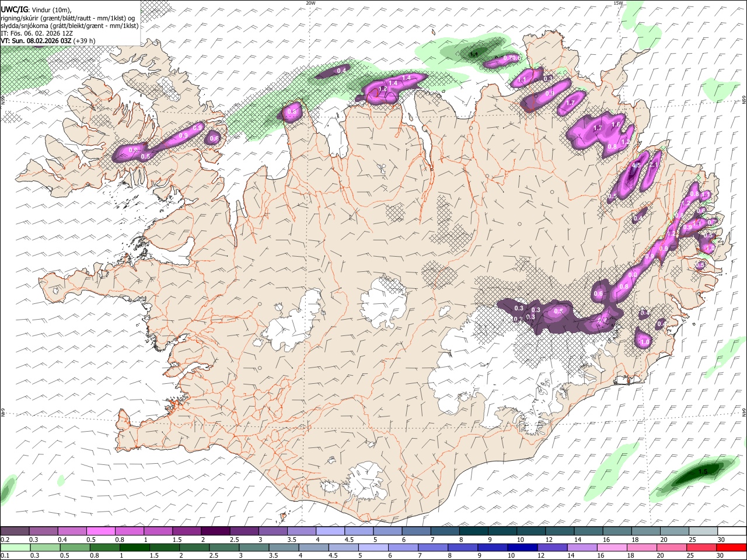Select the bright red rain-scale swatch starting at 30
Viewport: 747px width, 560px height.
pyautogui.click(x=731, y=547)
